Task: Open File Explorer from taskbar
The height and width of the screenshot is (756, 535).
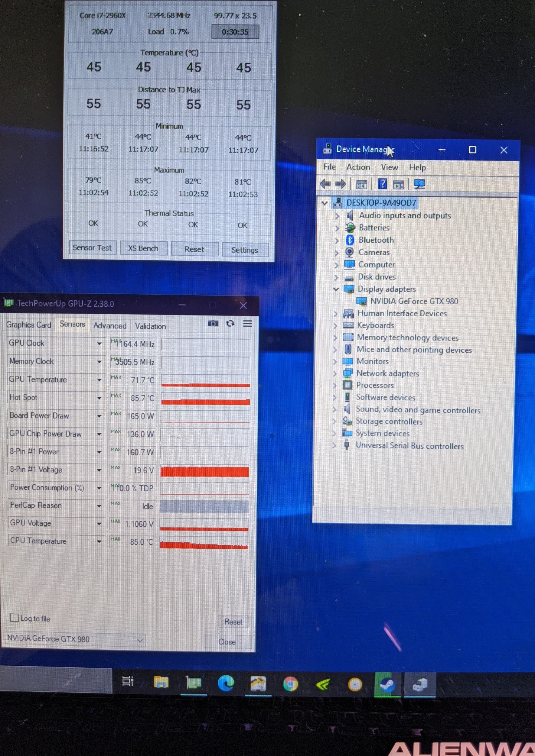Action: [x=161, y=682]
